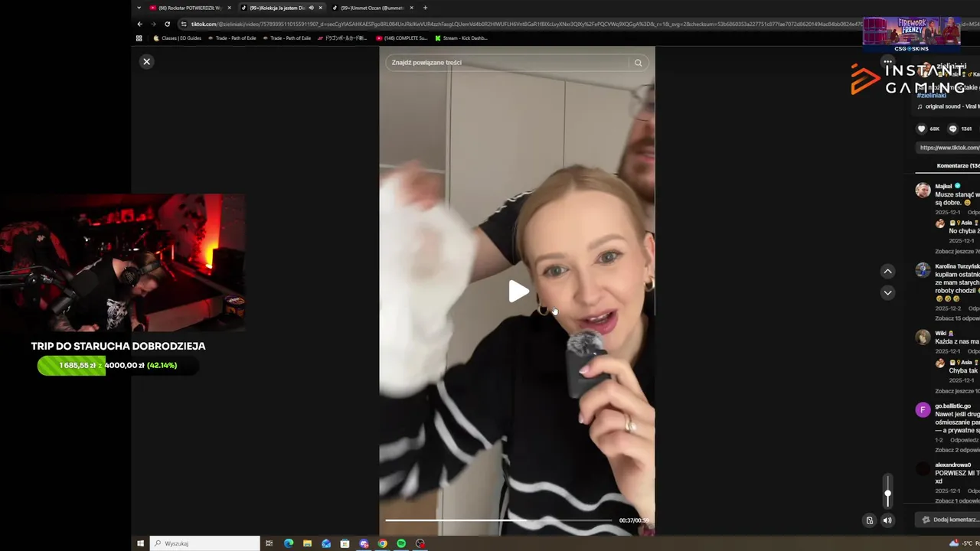
Task: Click the play button on the video
Action: pos(518,291)
